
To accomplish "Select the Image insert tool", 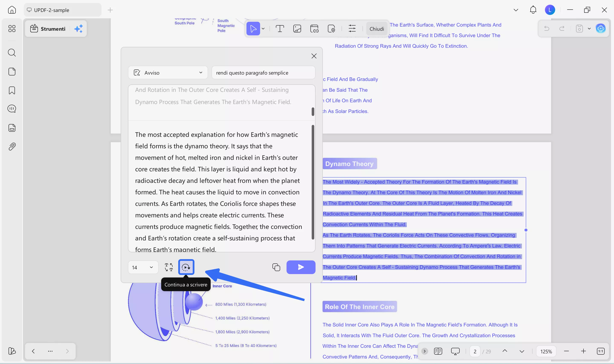I will coord(297,29).
